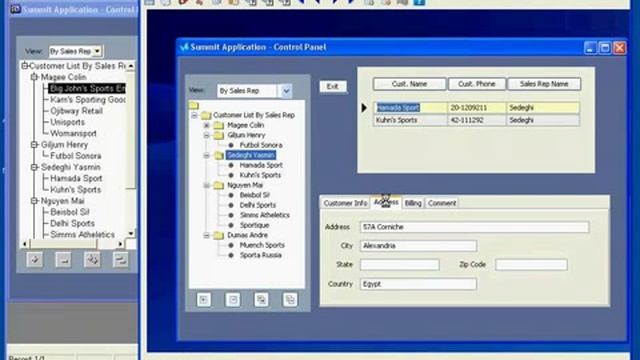The height and width of the screenshot is (360, 640).
Task: Collapse the Dumas Andre folder in the front tree
Action: click(207, 235)
